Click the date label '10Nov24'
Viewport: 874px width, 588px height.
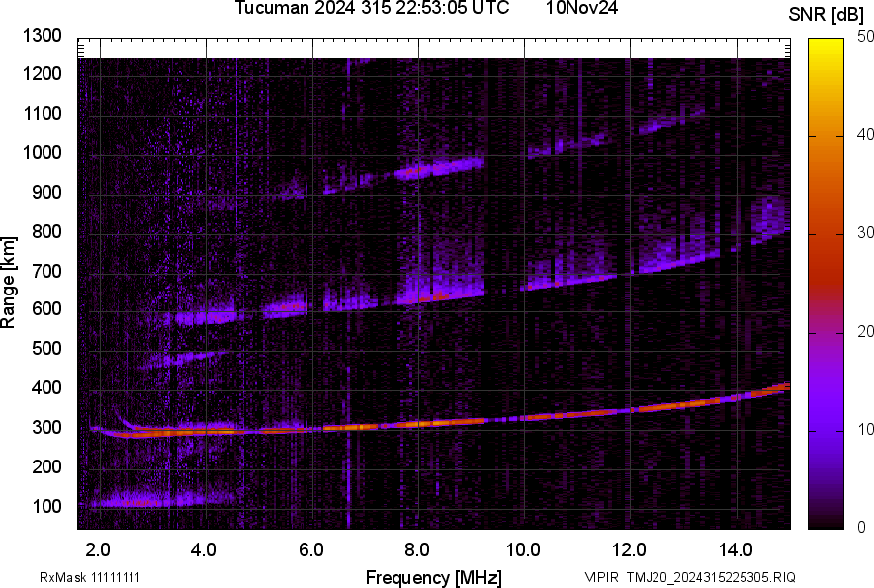click(581, 8)
